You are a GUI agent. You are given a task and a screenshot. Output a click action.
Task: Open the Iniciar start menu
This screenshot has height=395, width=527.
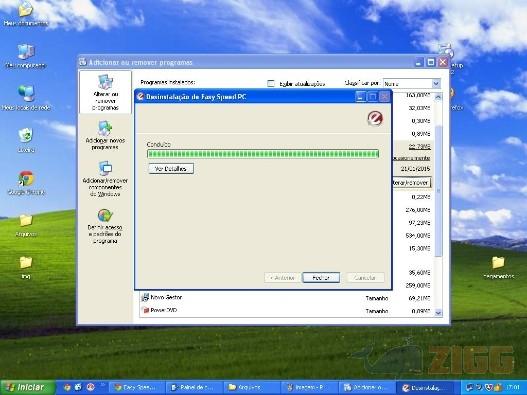click(27, 387)
